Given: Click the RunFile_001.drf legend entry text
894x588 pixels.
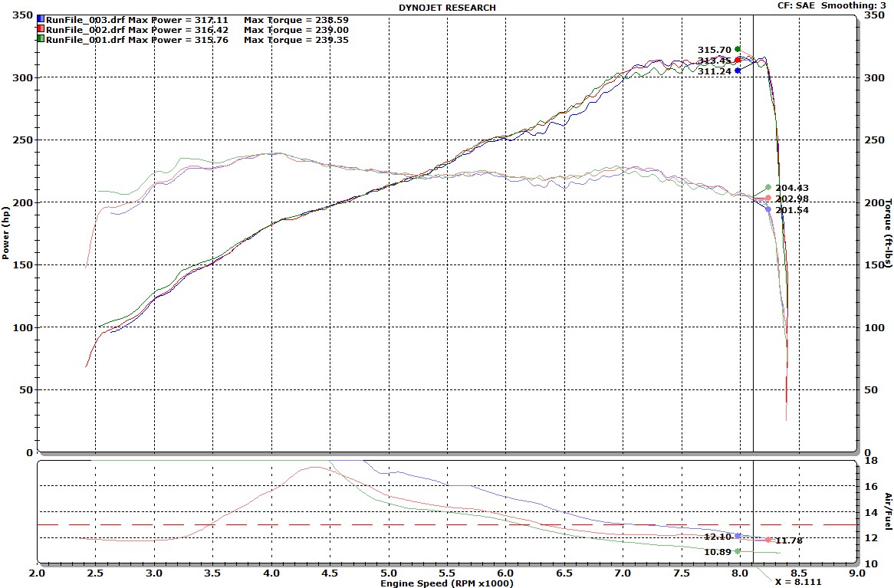Looking at the screenshot, I should click(x=85, y=39).
